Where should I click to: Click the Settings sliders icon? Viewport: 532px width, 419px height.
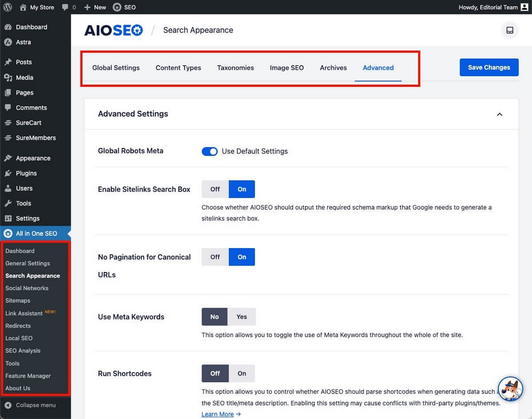(8, 218)
